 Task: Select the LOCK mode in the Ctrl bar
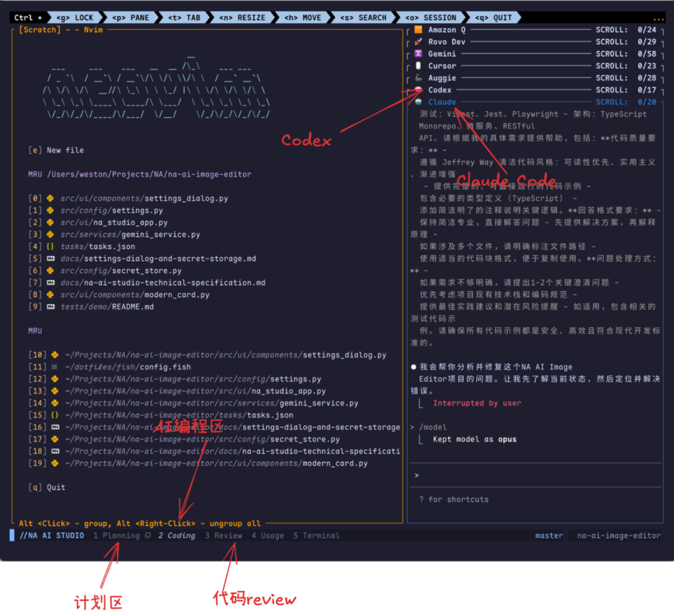(75, 17)
